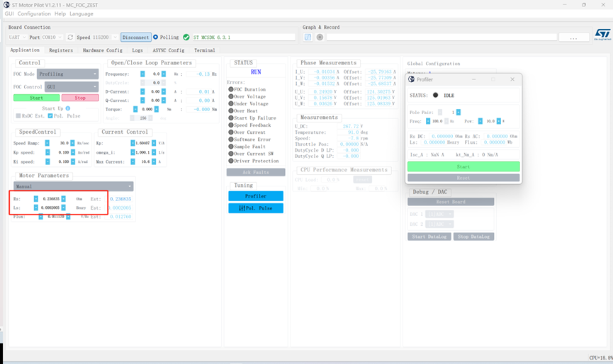Decrease Freq in the Profiler window
Screen dimensions: 613x364
[x=428, y=121]
